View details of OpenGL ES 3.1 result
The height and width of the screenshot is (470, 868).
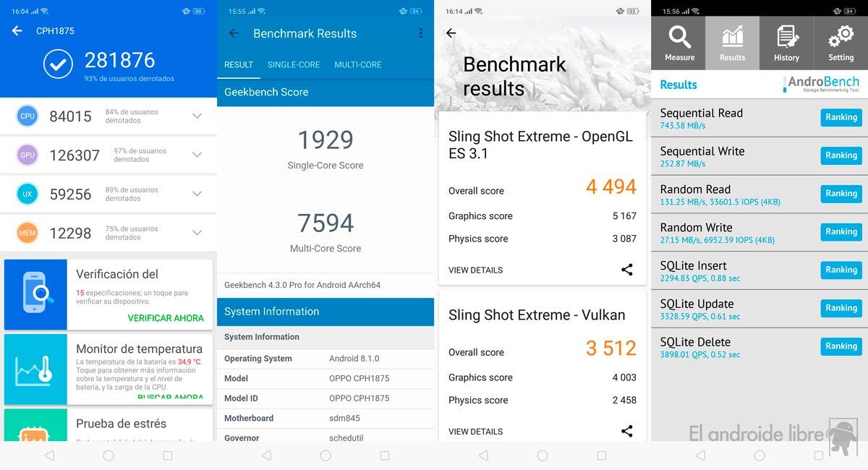click(475, 270)
